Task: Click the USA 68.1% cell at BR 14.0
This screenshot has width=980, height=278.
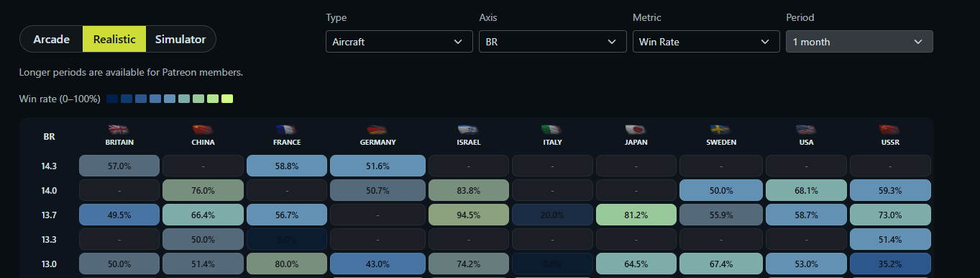Action: (x=806, y=190)
